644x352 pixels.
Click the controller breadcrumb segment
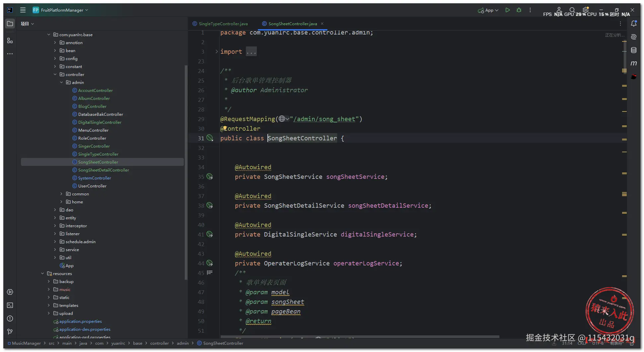click(159, 343)
